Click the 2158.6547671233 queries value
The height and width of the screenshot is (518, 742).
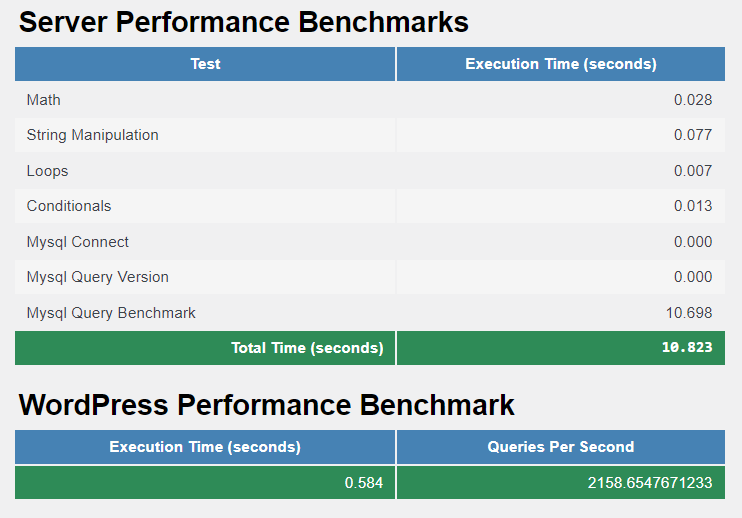pyautogui.click(x=650, y=483)
